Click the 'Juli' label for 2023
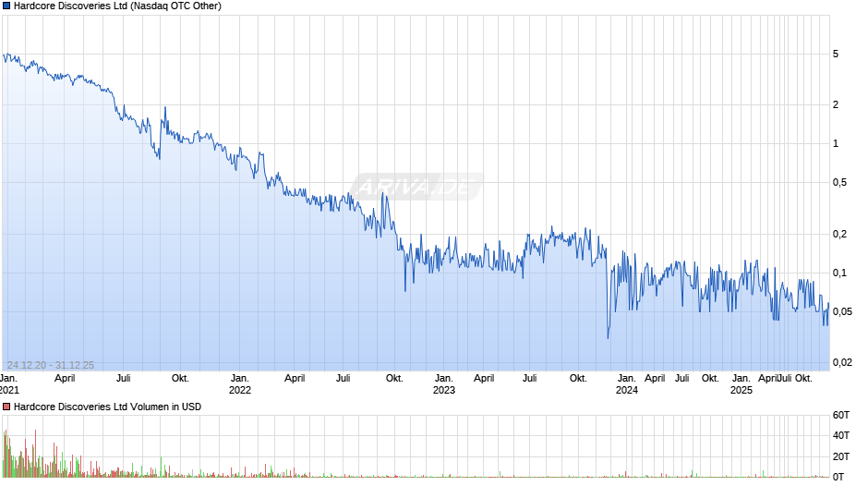The image size is (868, 486). coord(530,379)
